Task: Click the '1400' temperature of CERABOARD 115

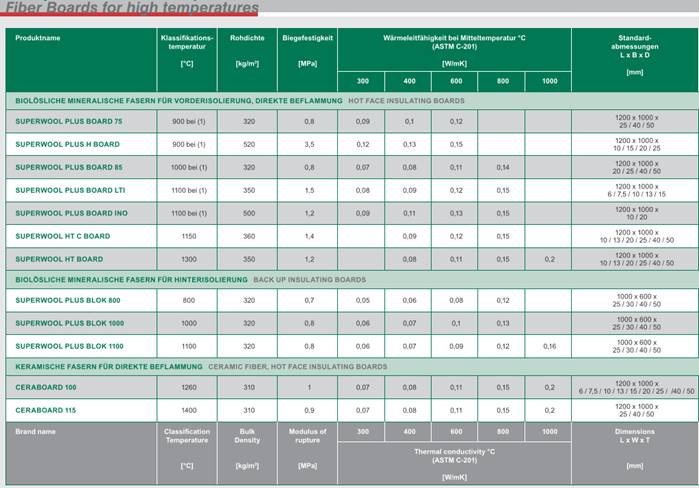Action: 189,410
